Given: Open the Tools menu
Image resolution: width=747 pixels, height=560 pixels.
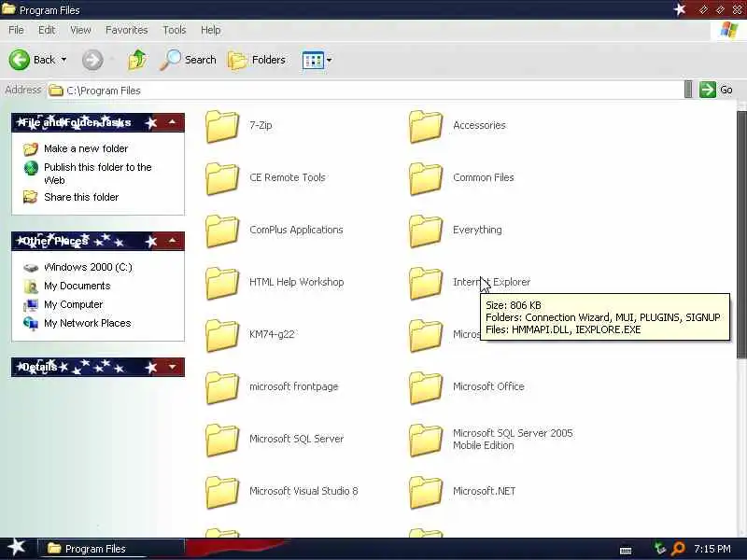Looking at the screenshot, I should tap(175, 30).
